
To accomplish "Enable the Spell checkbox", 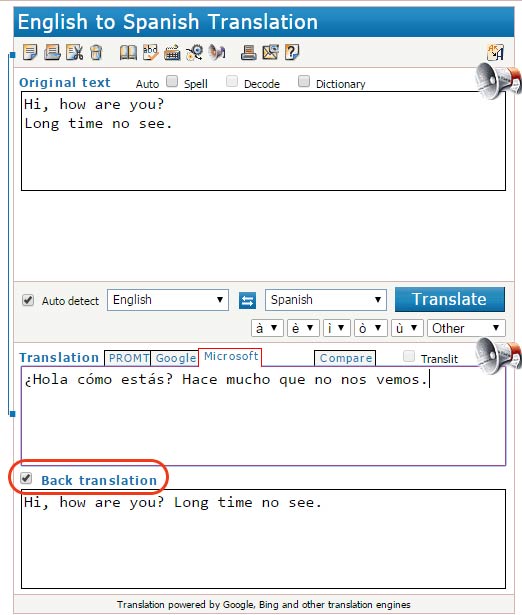I will click(172, 82).
